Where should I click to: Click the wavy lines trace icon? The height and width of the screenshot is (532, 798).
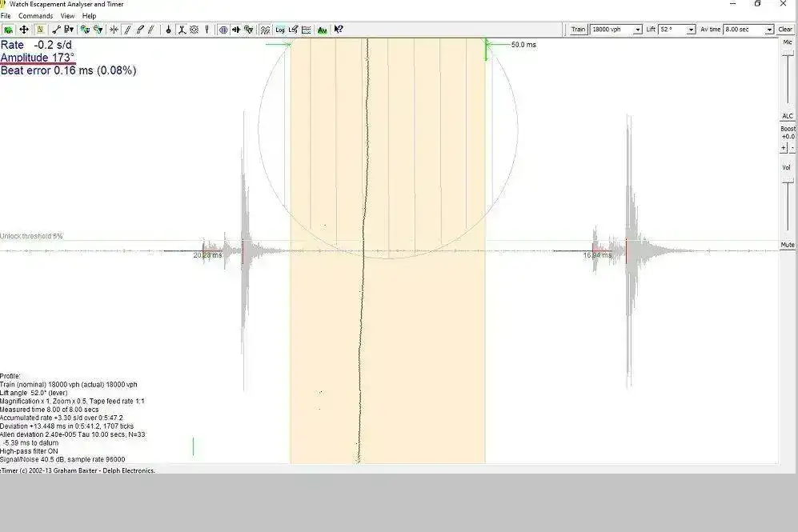pos(265,30)
